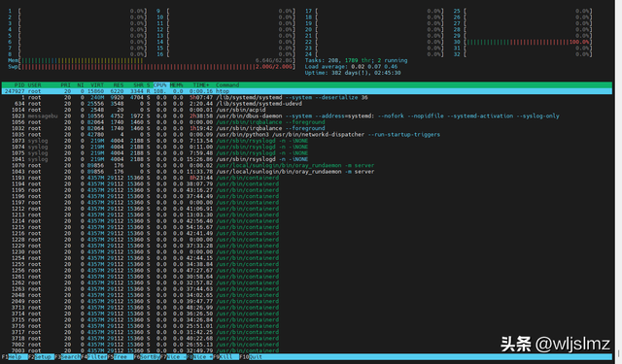Open F2 Setup in the htop footer
Viewport: 622px width, 364px height.
[x=41, y=357]
